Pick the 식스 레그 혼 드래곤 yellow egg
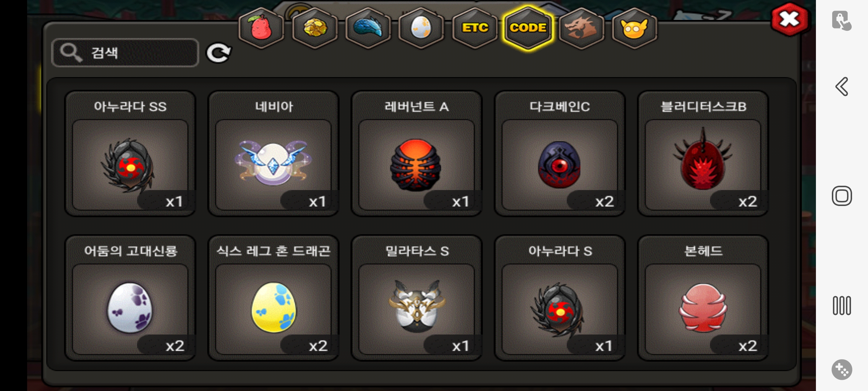 pyautogui.click(x=273, y=298)
